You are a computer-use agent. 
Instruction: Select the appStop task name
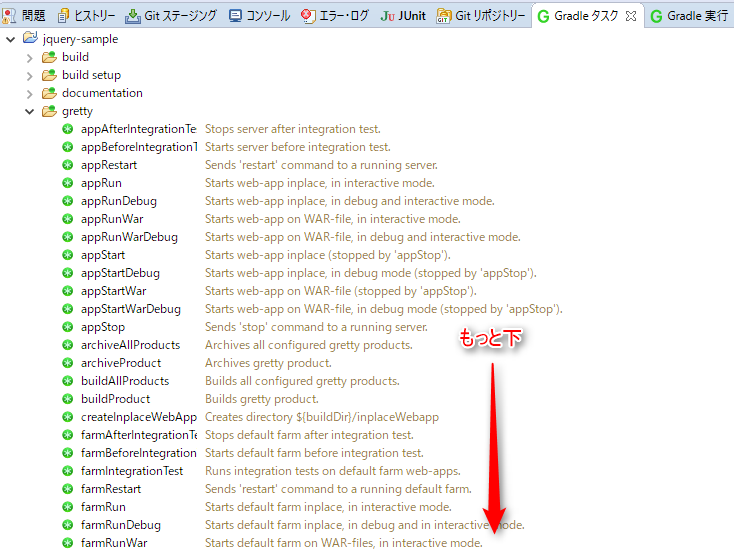103,327
